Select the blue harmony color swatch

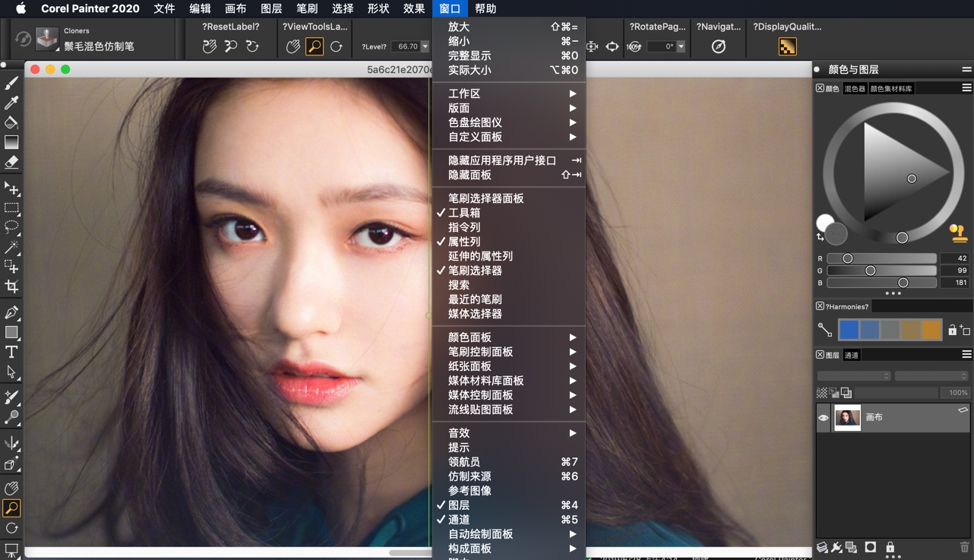pyautogui.click(x=848, y=330)
